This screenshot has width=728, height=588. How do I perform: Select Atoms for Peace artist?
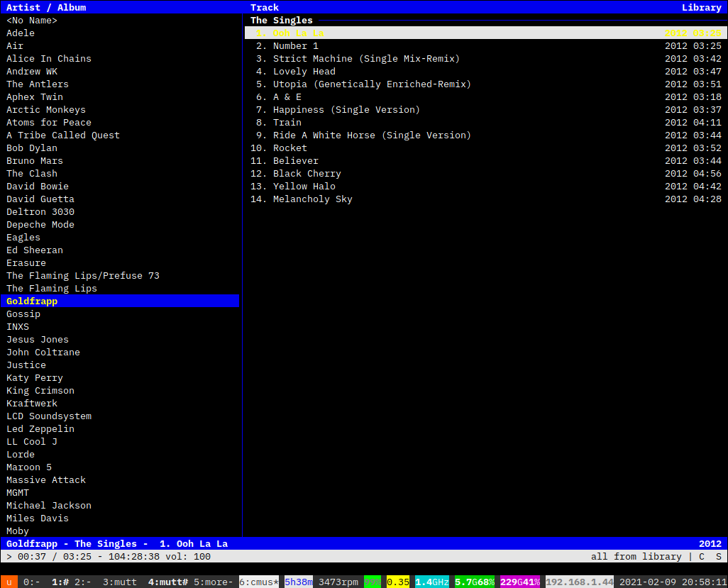tap(120, 123)
